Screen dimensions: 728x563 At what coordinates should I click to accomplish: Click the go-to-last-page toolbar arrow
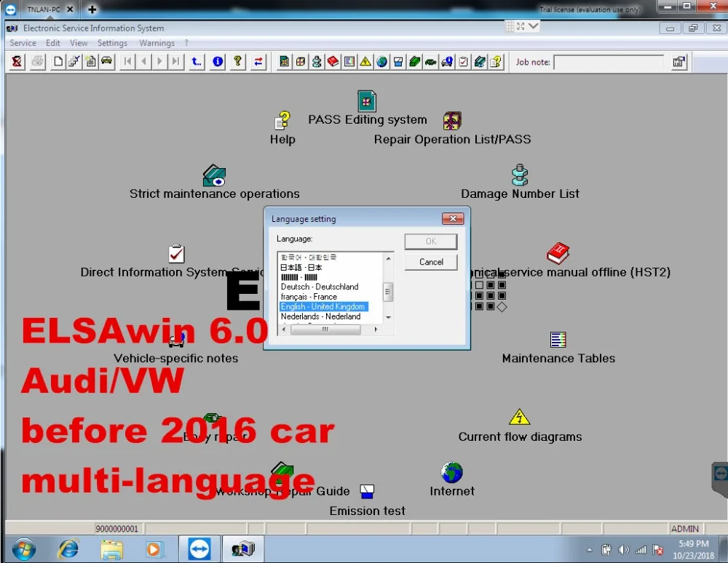pos(175,61)
